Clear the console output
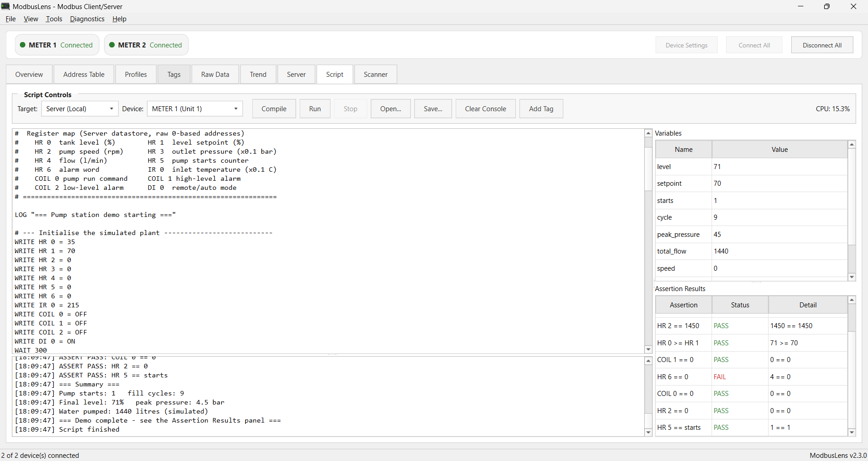The image size is (868, 461). [486, 109]
